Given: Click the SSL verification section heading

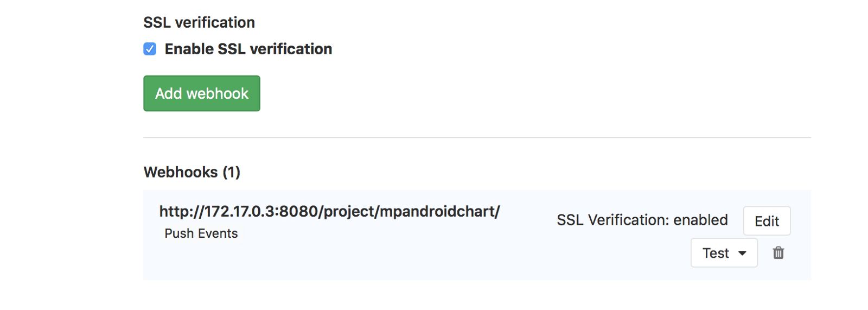Looking at the screenshot, I should pos(199,22).
